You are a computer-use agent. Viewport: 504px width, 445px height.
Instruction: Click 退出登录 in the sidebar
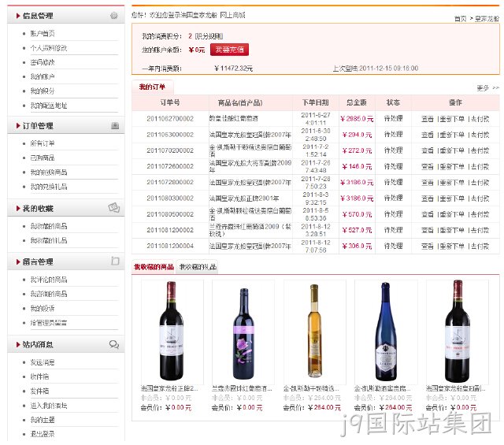(x=43, y=434)
